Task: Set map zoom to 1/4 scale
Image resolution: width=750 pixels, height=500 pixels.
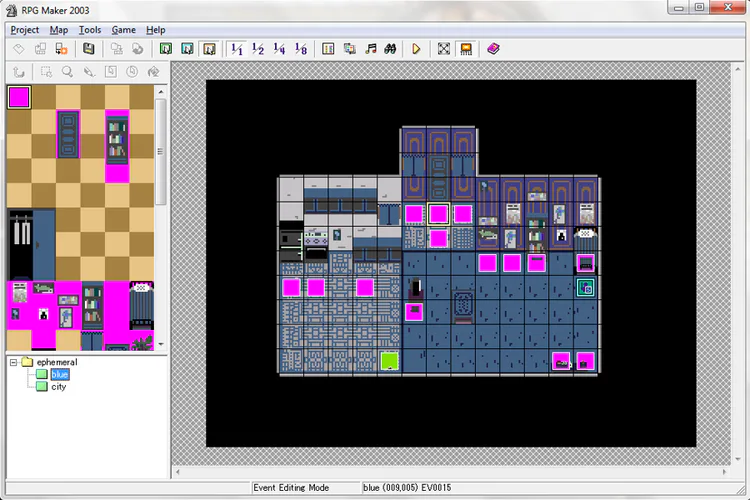Action: [x=279, y=49]
